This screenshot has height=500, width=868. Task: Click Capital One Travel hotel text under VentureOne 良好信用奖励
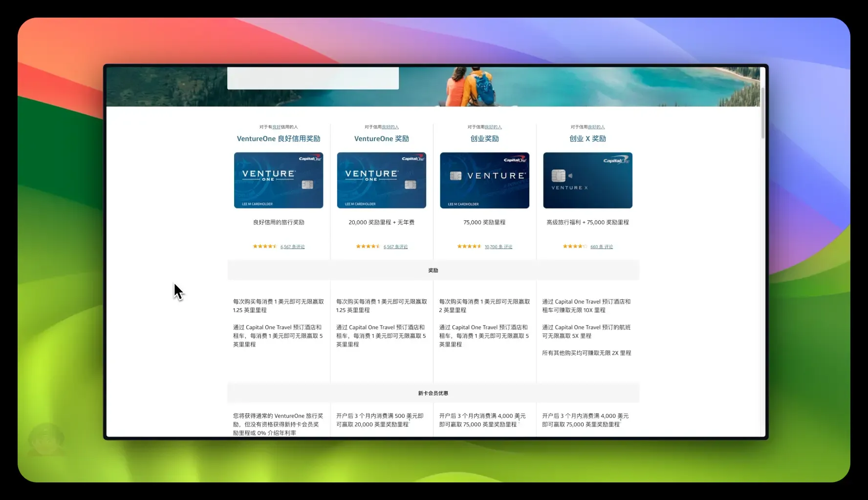point(278,336)
